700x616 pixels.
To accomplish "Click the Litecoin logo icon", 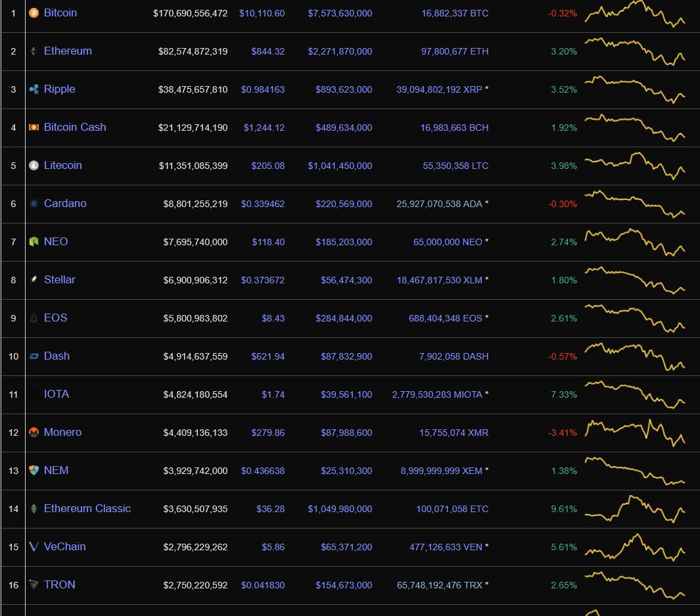I will click(34, 166).
